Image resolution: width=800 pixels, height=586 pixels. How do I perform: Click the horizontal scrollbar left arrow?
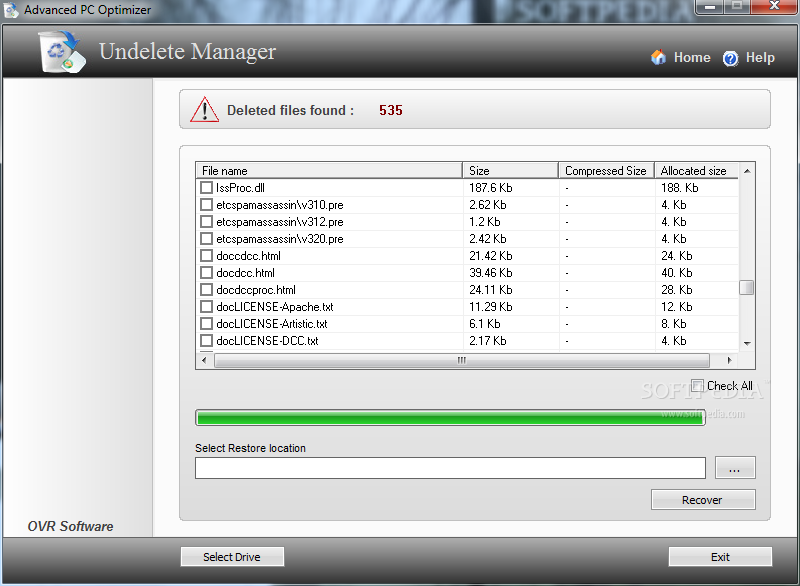(204, 360)
